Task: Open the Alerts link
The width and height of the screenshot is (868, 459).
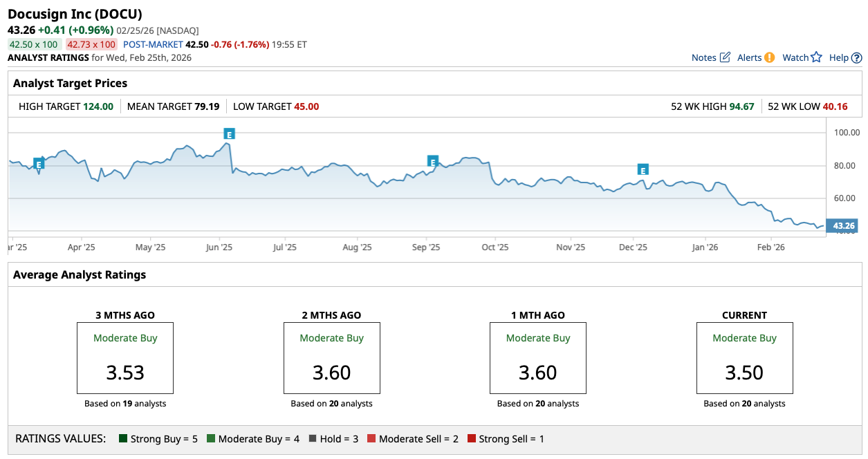Action: [x=749, y=57]
